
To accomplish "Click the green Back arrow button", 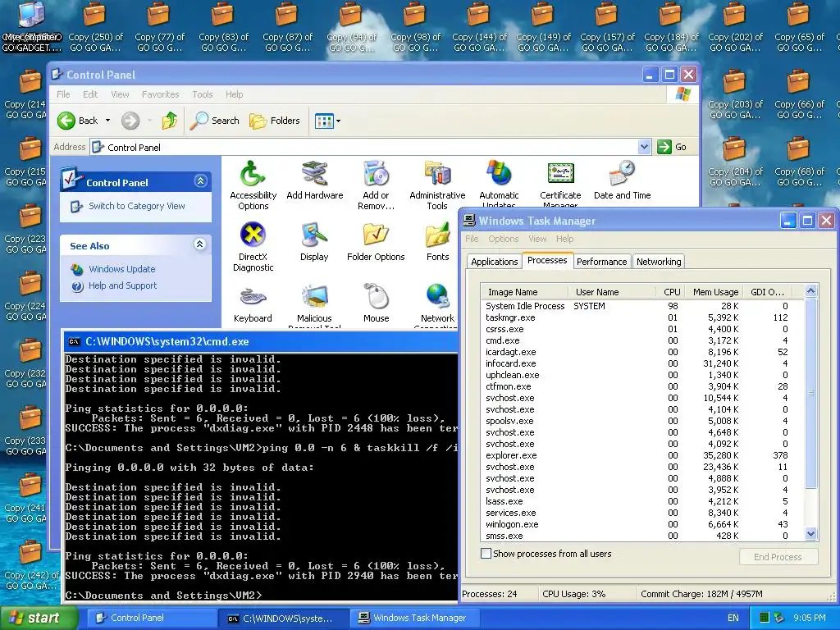I will coord(66,121).
